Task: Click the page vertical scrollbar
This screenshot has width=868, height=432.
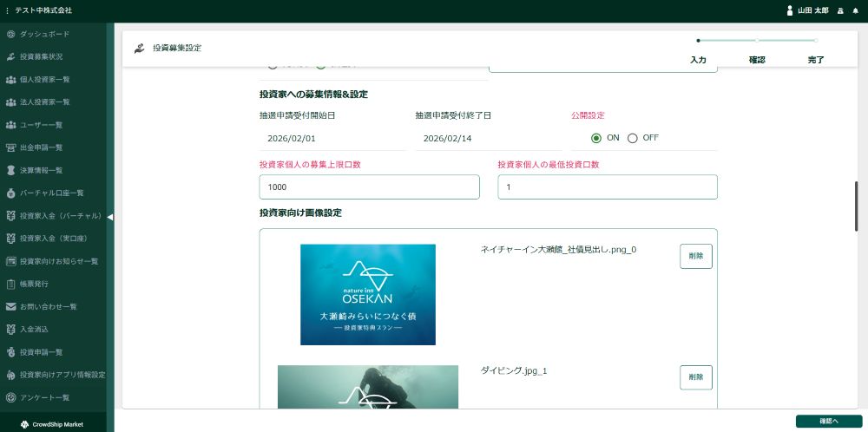Action: click(x=857, y=206)
